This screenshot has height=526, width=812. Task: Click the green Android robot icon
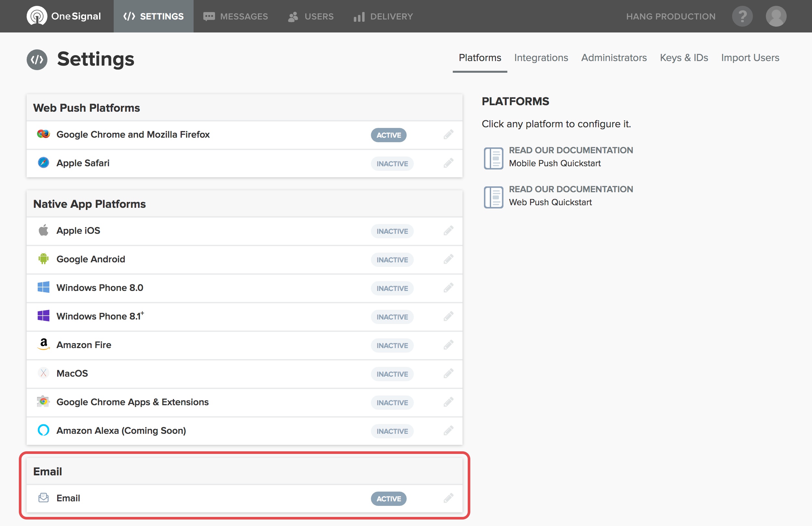pyautogui.click(x=43, y=259)
